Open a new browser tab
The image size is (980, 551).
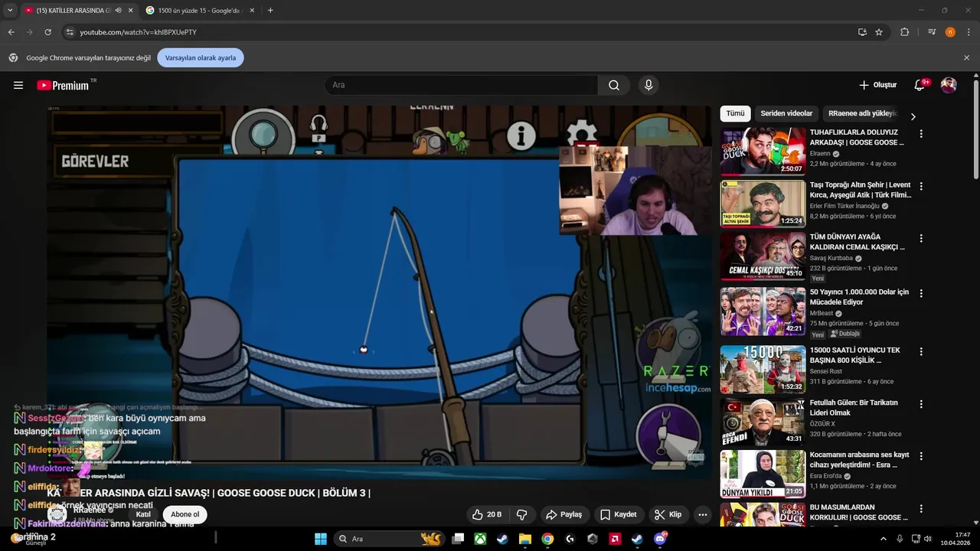270,10
